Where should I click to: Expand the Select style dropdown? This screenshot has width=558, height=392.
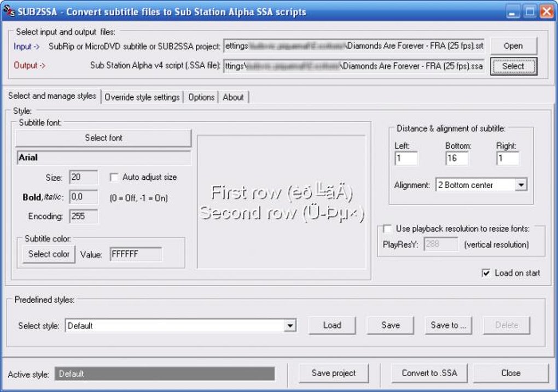(290, 325)
